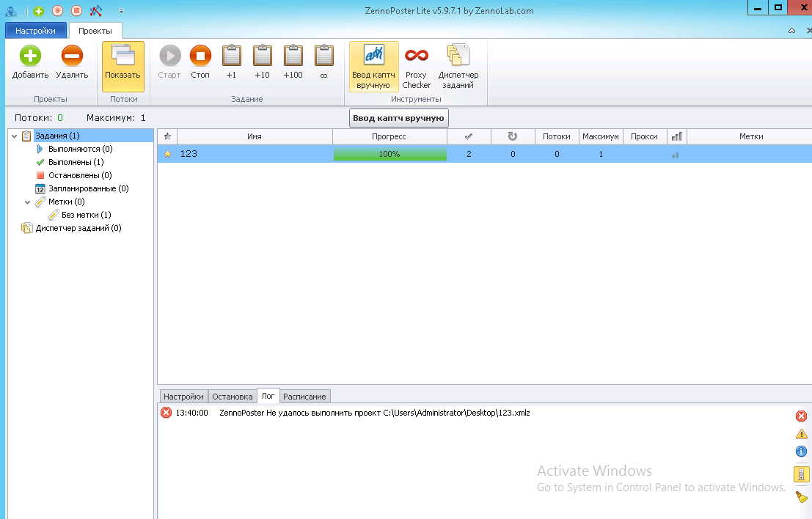
Task: Click the Стоп ribbon button
Action: coord(200,62)
